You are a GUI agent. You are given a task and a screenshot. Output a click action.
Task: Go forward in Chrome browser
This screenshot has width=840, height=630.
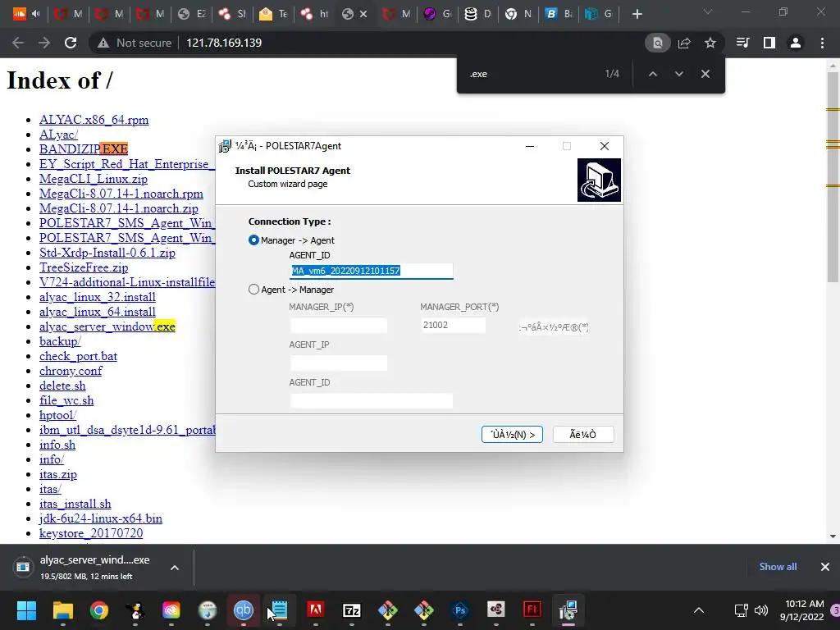pos(44,43)
